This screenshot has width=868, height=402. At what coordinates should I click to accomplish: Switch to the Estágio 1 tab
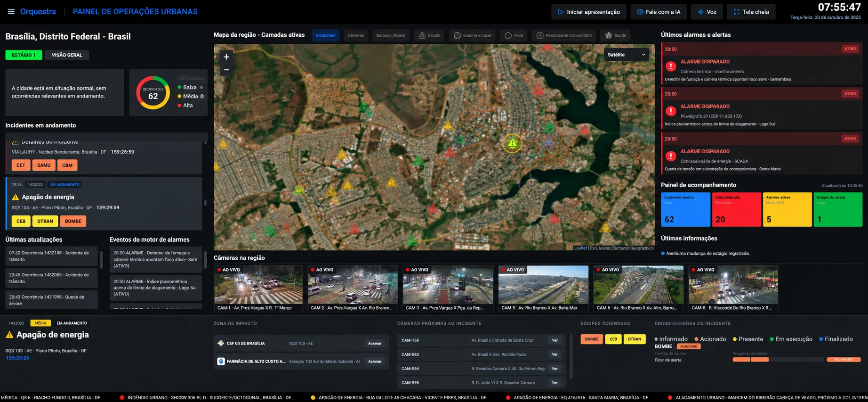pyautogui.click(x=24, y=55)
